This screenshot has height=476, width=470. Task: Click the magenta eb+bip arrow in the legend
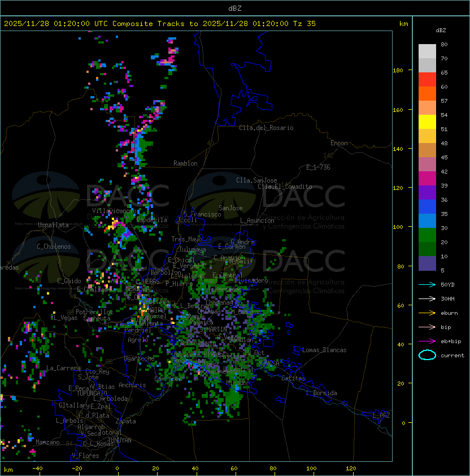coord(427,341)
